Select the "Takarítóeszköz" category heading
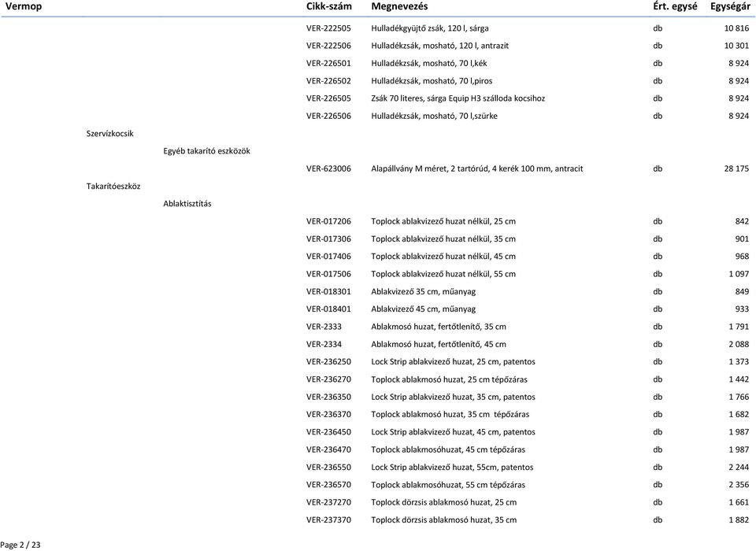The image size is (756, 551). tap(113, 186)
